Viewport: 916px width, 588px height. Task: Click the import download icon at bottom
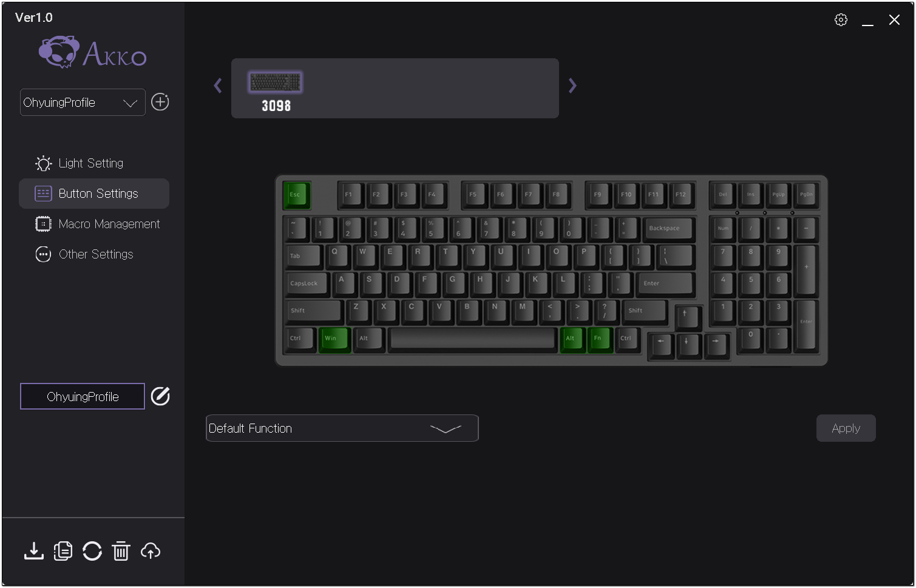[34, 551]
